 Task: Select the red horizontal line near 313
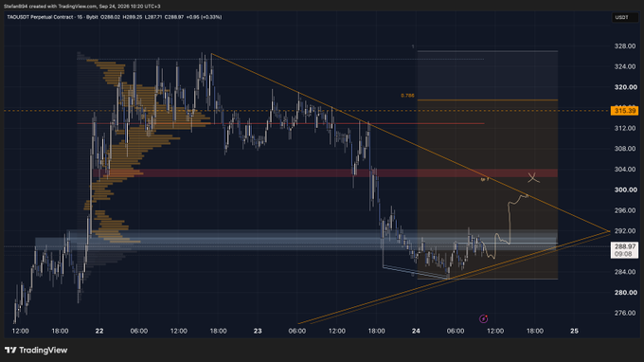[280, 123]
